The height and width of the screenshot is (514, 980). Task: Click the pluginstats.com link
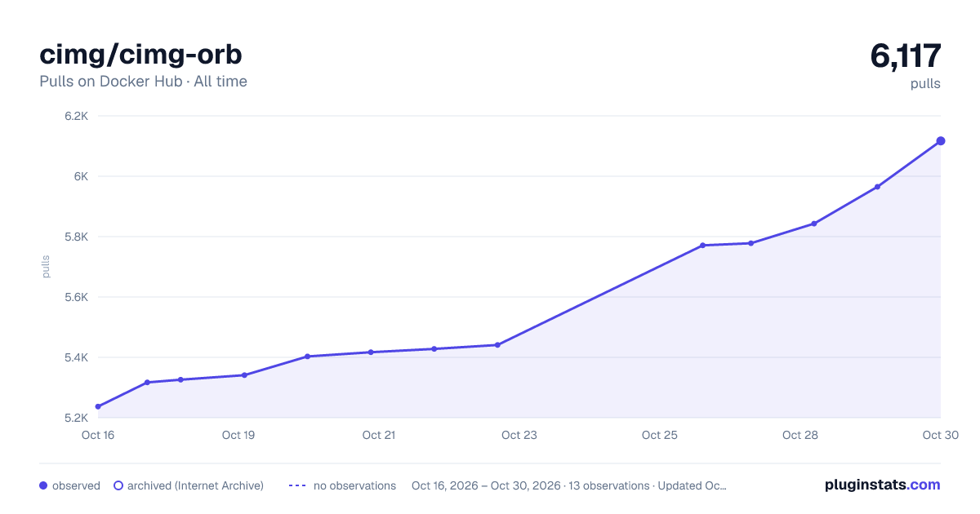point(882,485)
